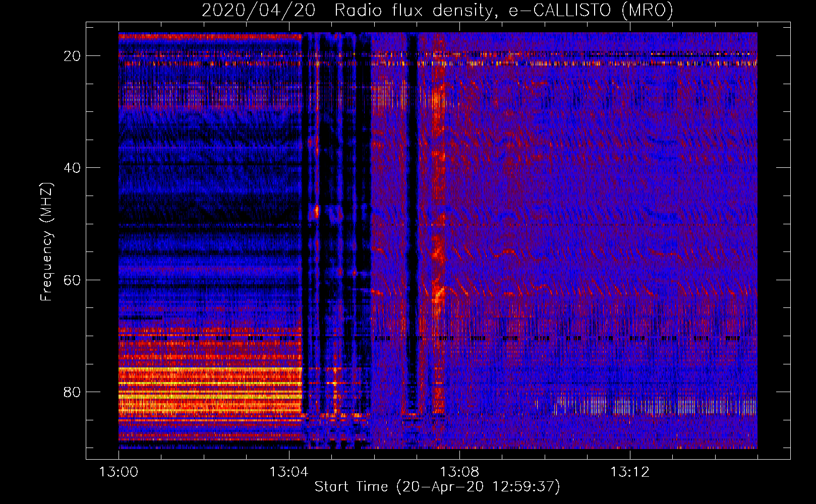816x504 pixels.
Task: Click the 40 MHz frequency tick label
Action: [72, 168]
